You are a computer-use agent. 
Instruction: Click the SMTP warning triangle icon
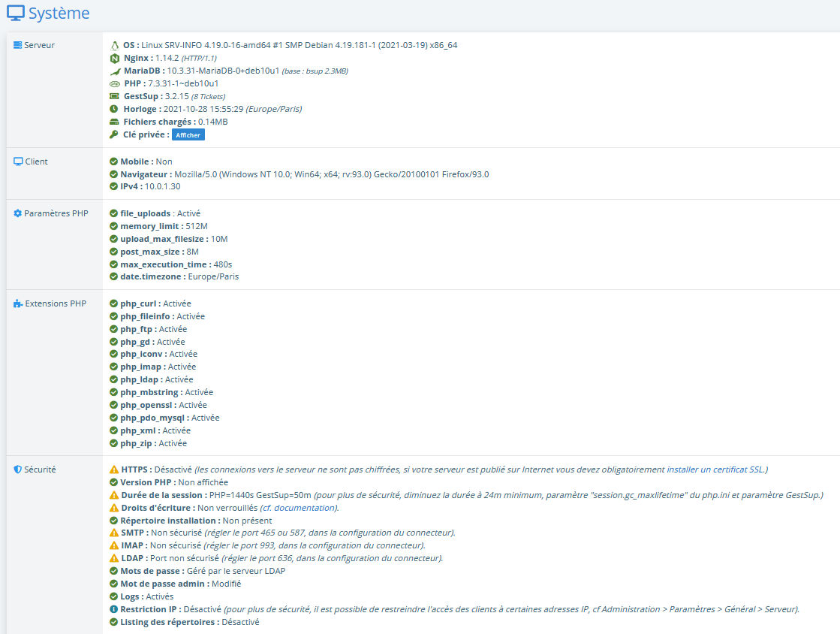click(114, 533)
